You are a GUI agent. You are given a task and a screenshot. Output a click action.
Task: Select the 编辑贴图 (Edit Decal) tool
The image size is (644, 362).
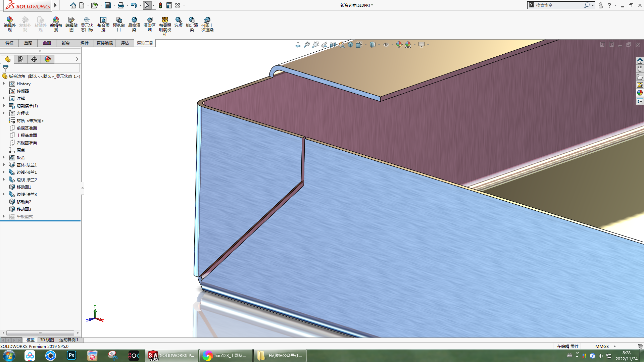(x=71, y=24)
